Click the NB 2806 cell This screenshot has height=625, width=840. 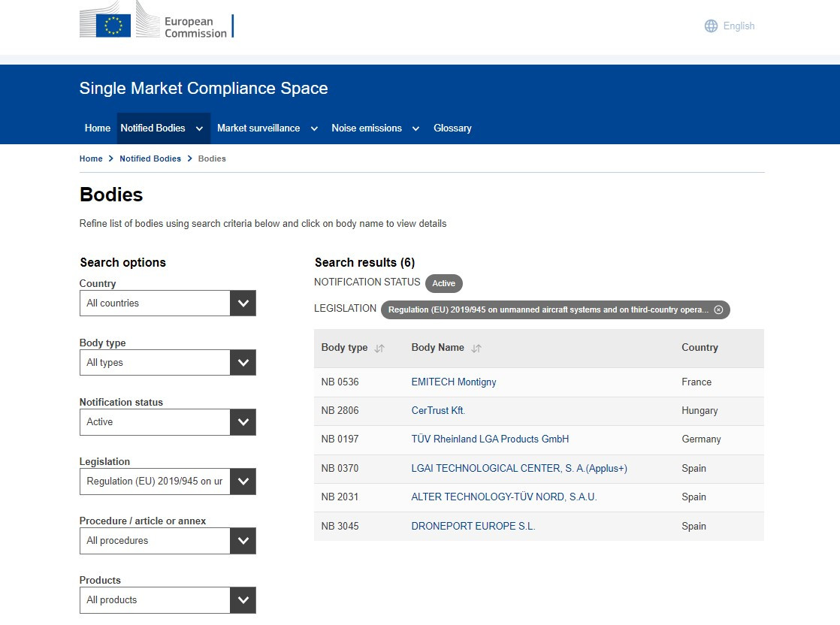point(340,410)
